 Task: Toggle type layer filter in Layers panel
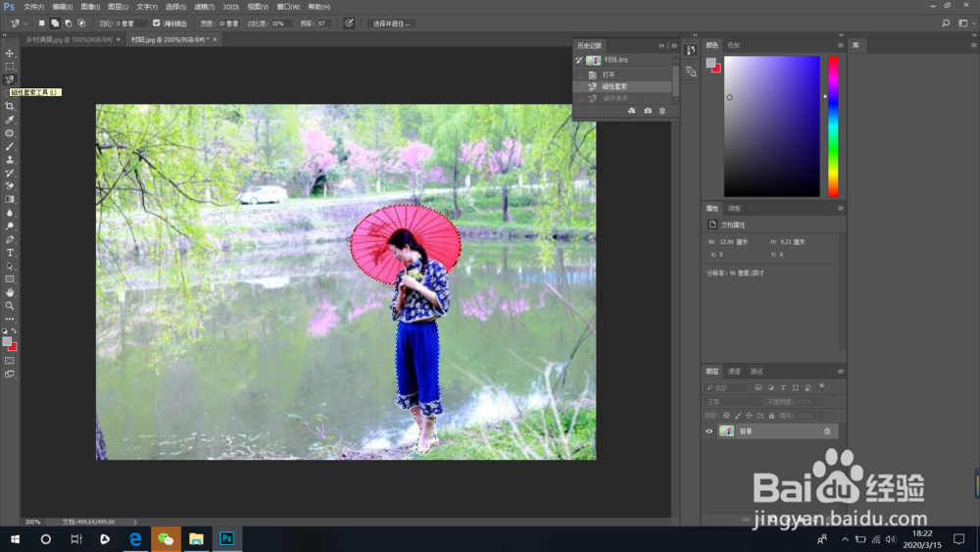tap(783, 387)
